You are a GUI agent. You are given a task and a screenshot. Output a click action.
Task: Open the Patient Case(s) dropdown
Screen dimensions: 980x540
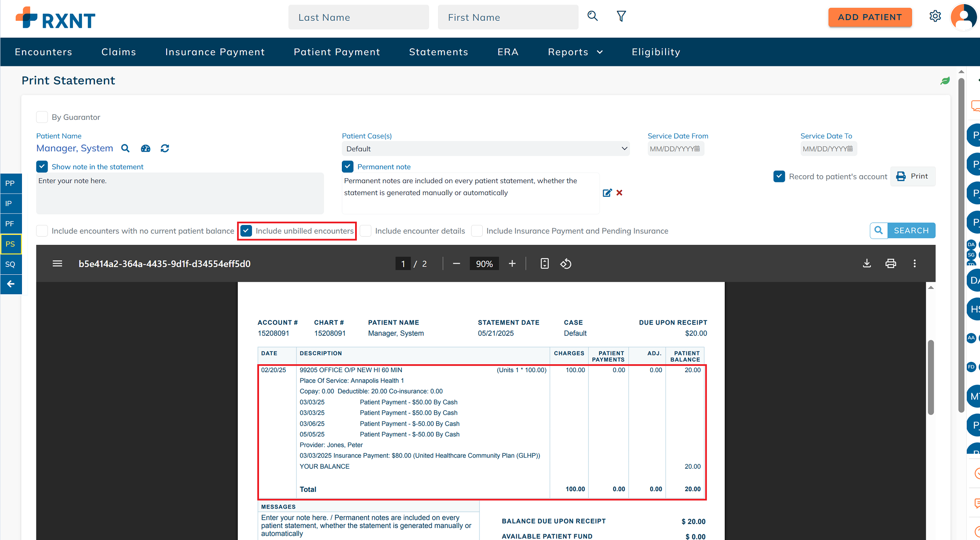(485, 149)
